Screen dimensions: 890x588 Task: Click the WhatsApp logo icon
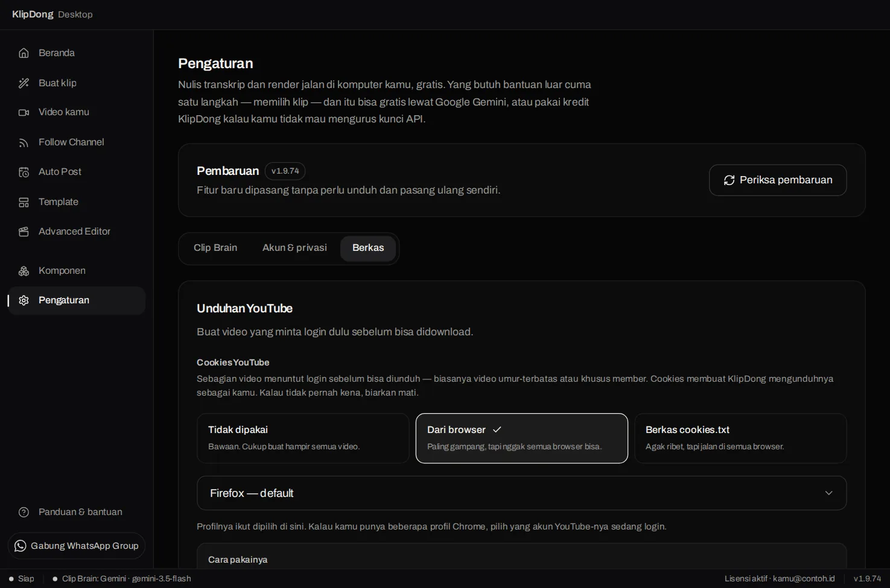coord(20,546)
